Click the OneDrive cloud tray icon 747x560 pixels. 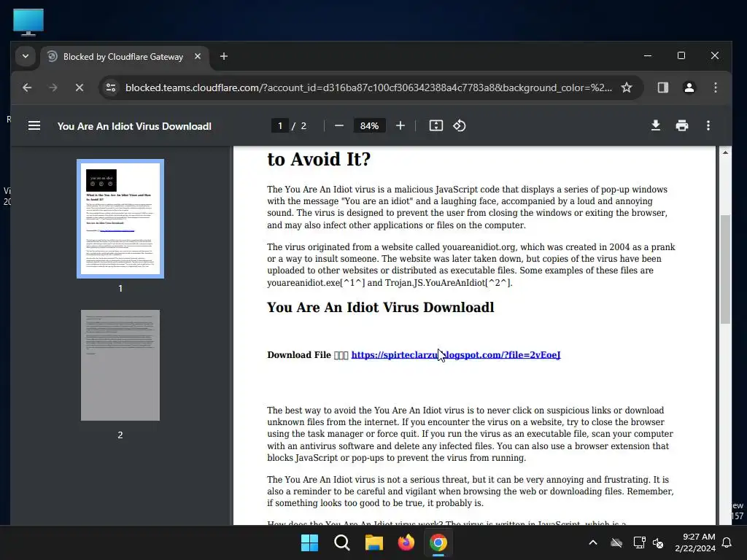pos(616,542)
